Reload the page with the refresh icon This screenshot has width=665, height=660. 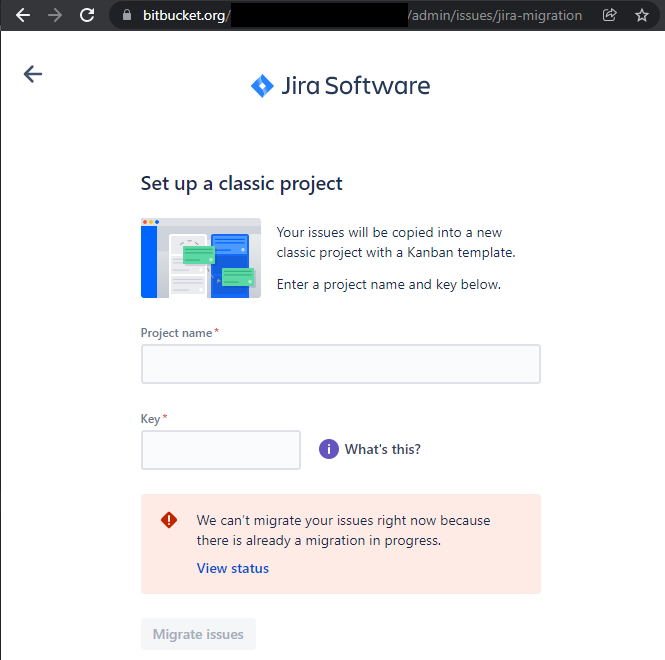(87, 15)
